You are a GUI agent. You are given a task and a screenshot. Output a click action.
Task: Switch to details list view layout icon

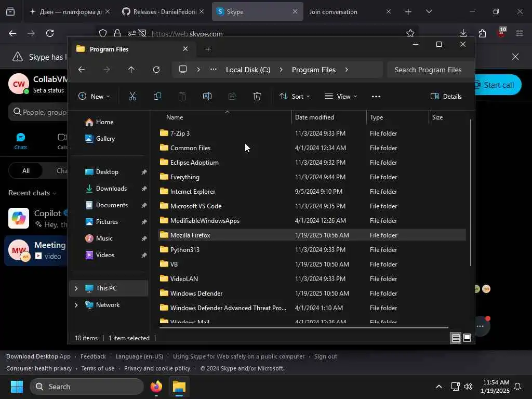456,338
